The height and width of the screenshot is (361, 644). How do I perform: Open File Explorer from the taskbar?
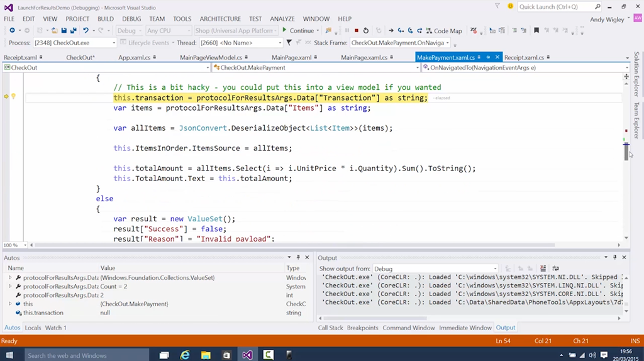tap(206, 355)
